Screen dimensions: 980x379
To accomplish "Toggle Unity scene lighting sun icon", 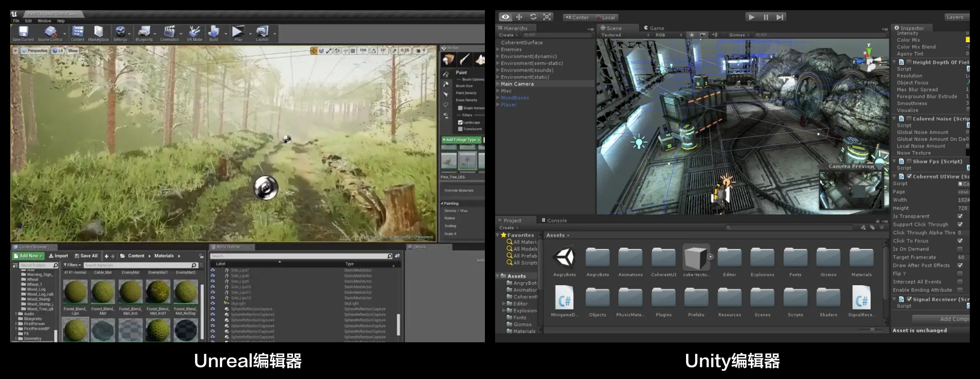I will click(692, 35).
